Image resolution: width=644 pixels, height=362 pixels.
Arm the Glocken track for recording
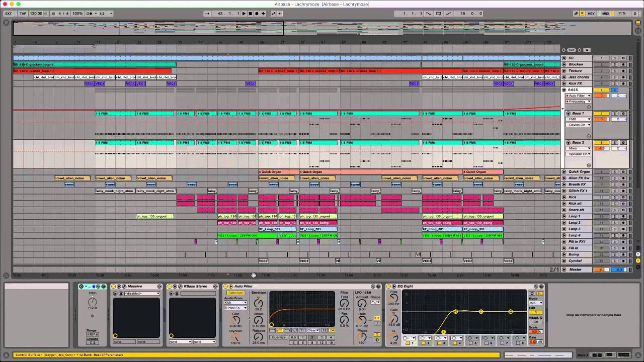623,64
